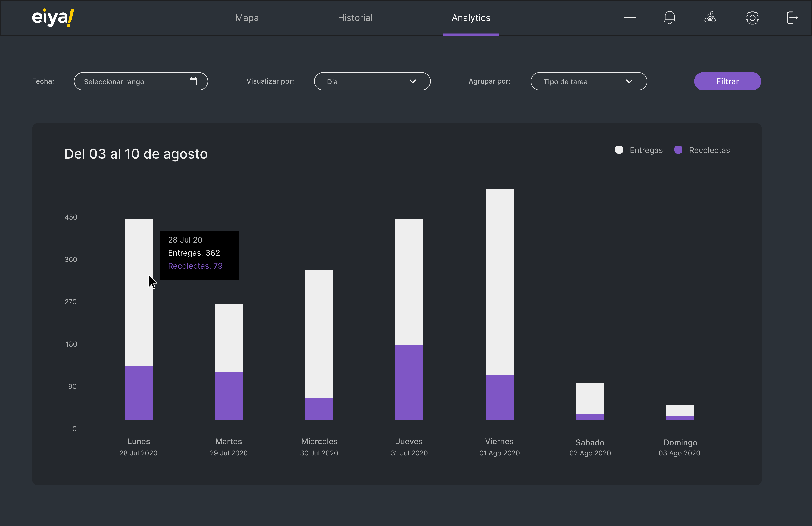Click the logout exit icon
The height and width of the screenshot is (526, 812).
click(792, 18)
